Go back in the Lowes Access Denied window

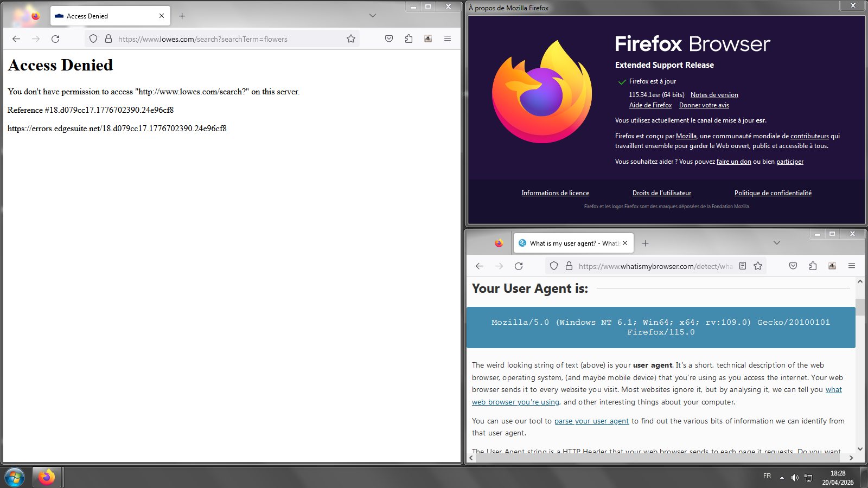(16, 39)
